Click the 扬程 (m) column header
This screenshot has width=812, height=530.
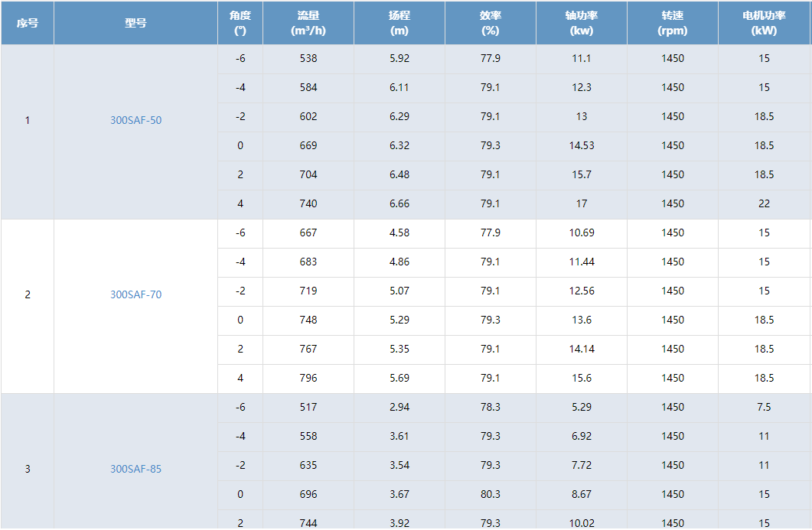pos(399,23)
